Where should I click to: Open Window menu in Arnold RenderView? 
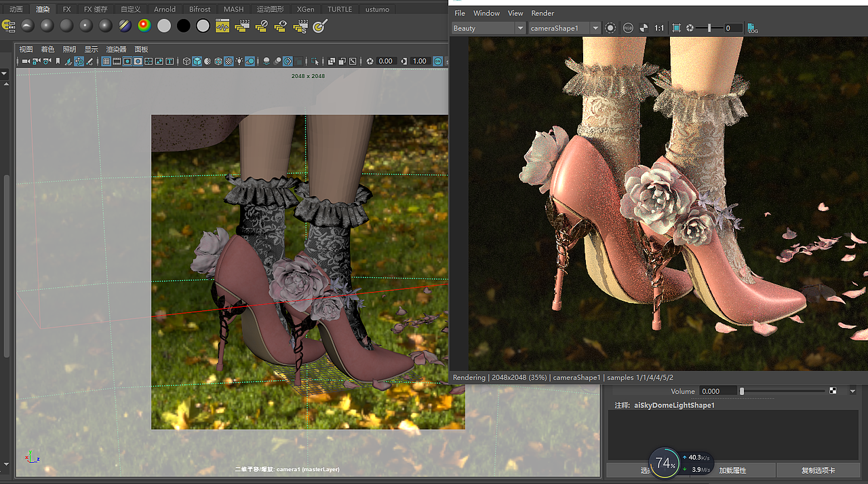coord(486,13)
